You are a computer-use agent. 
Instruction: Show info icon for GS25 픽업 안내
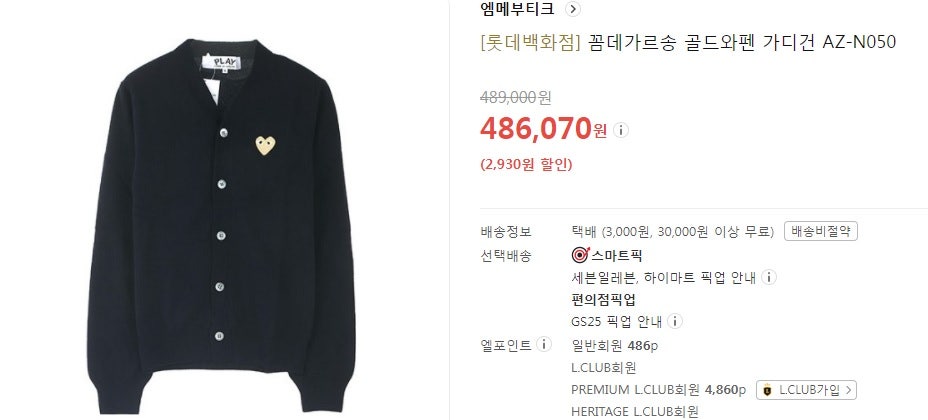[674, 322]
